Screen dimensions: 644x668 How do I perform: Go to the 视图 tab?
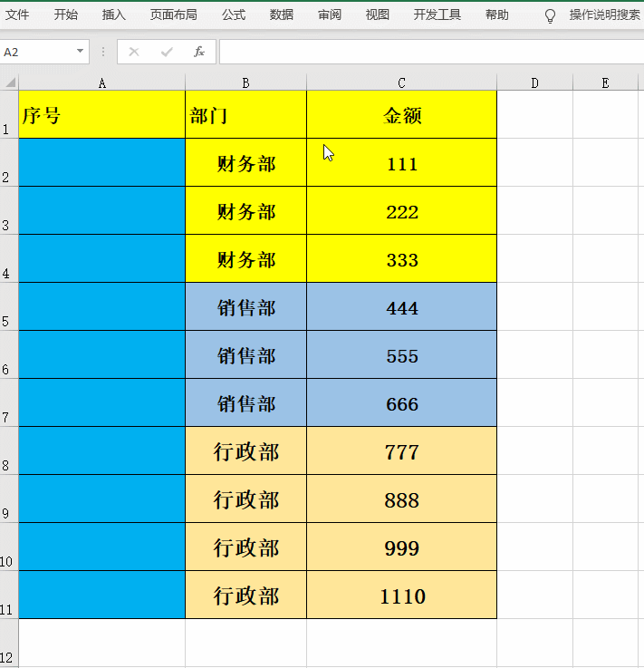378,15
